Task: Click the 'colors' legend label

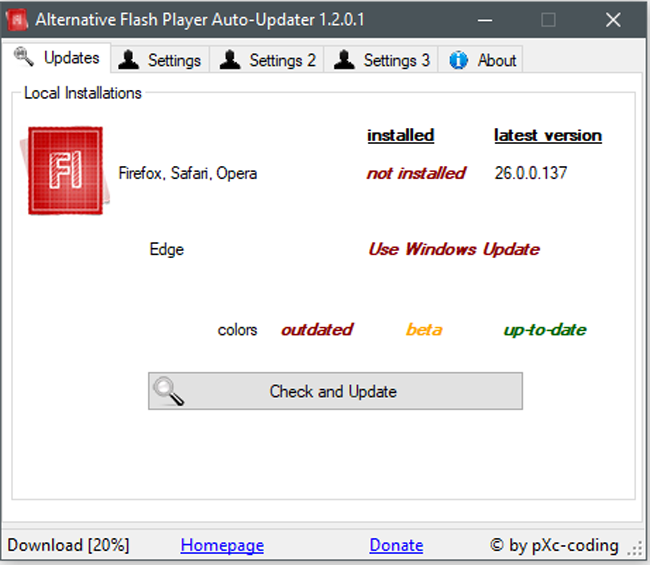Action: (238, 330)
